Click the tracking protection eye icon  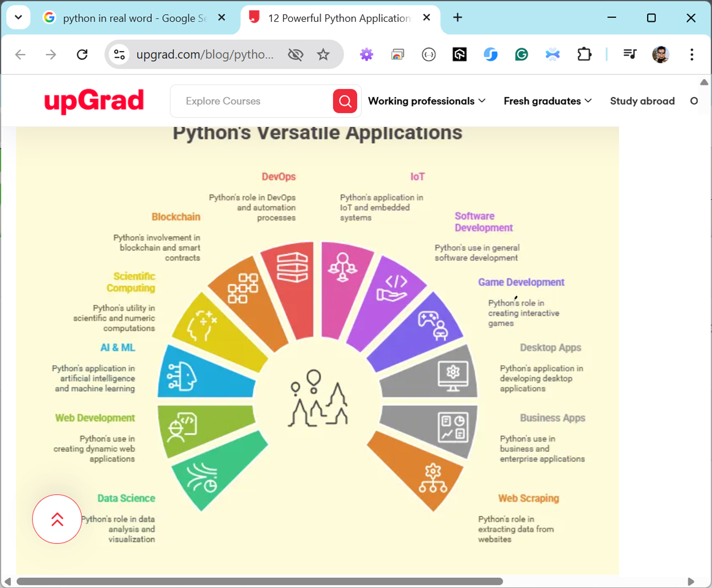[x=296, y=54]
